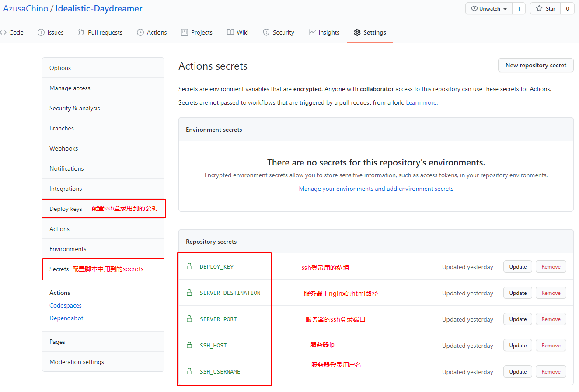Image resolution: width=579 pixels, height=392 pixels.
Task: Remove the SSH_USERNAME secret
Action: [x=551, y=371]
